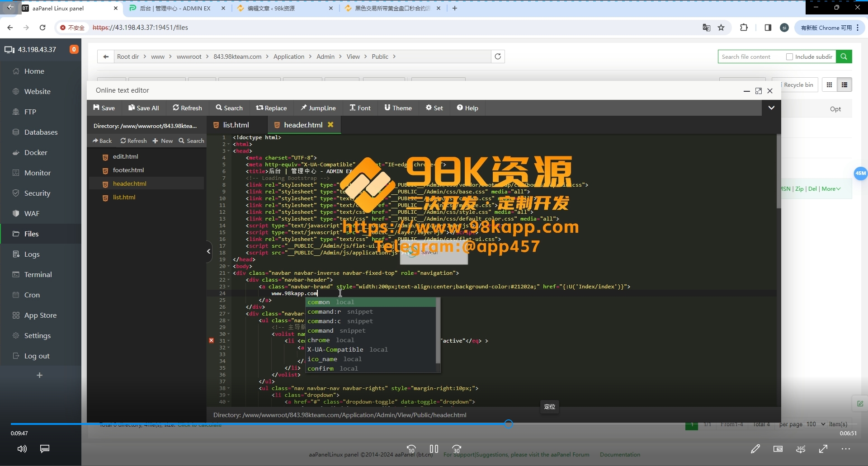Skip forward 30 seconds in video
The height and width of the screenshot is (466, 868).
pyautogui.click(x=457, y=449)
